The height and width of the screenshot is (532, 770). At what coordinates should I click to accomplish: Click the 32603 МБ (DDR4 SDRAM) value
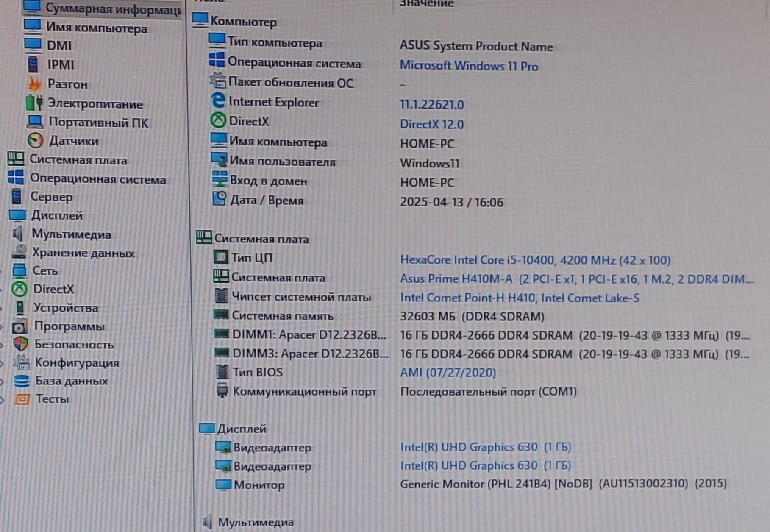point(472,317)
